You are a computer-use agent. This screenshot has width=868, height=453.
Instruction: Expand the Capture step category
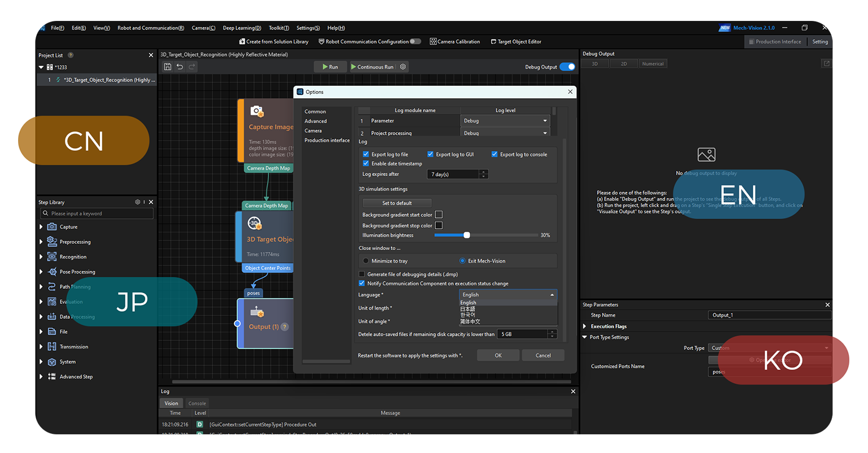41,227
